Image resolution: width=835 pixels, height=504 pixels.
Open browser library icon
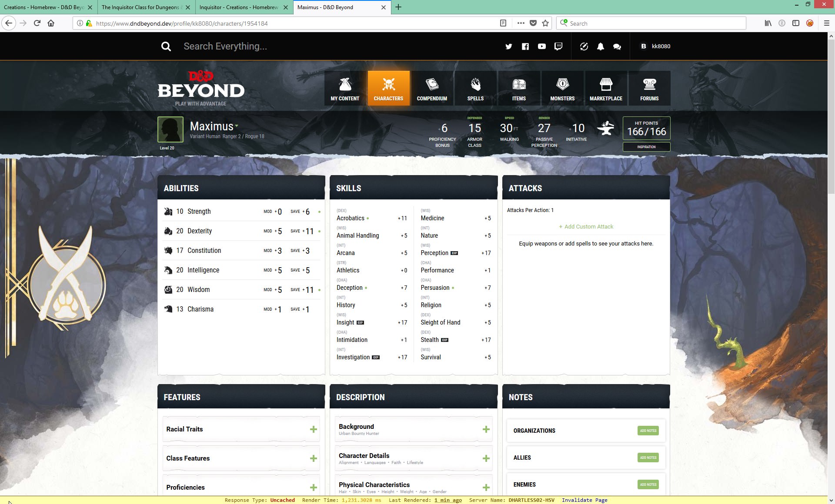click(x=768, y=23)
